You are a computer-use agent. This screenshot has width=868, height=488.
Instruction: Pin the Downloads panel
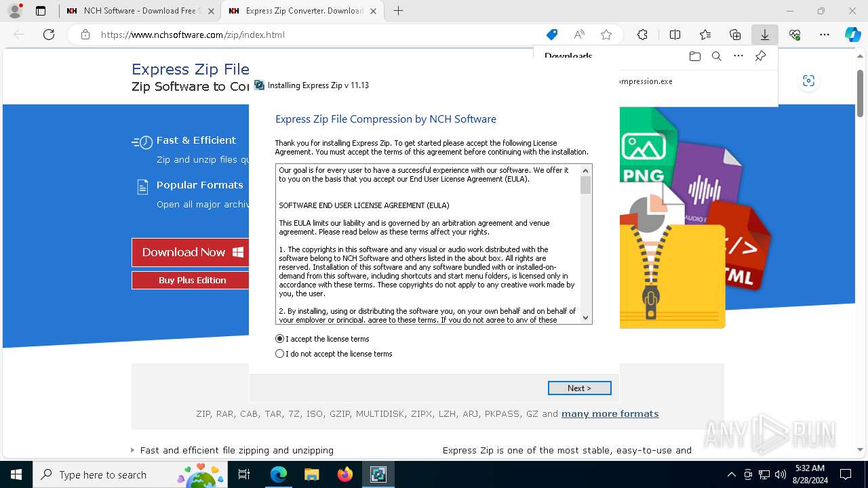[760, 56]
